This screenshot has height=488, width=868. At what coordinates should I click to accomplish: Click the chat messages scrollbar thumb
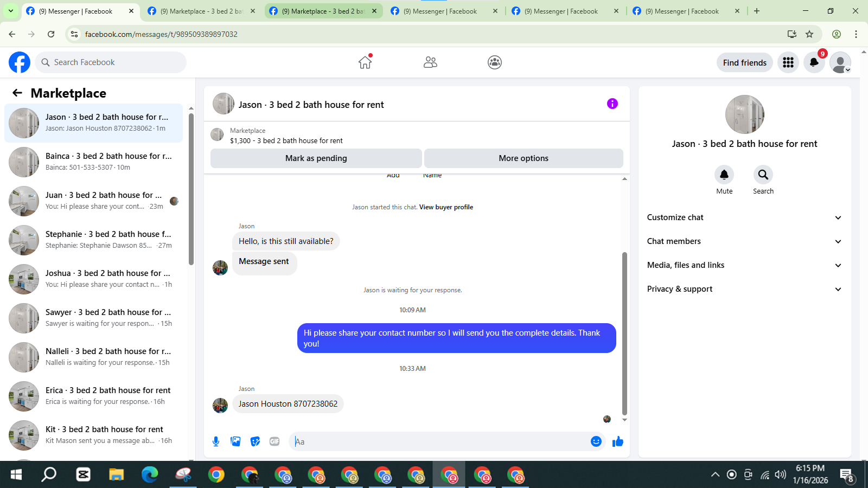[x=624, y=333]
